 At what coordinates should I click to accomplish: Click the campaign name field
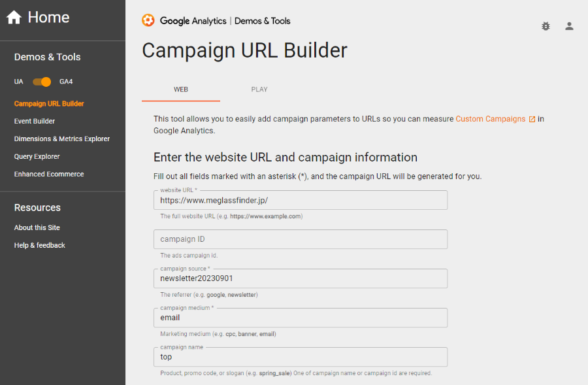(301, 357)
